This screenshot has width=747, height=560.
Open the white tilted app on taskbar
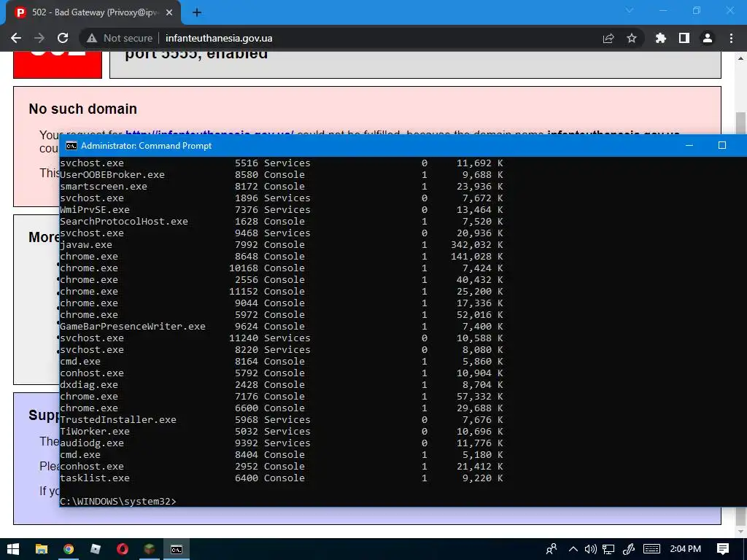point(96,549)
